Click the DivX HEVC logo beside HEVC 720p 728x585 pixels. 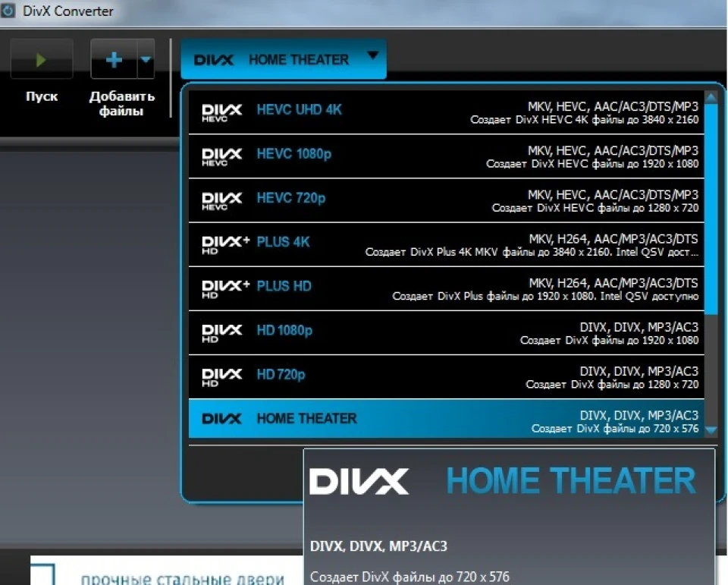point(222,201)
